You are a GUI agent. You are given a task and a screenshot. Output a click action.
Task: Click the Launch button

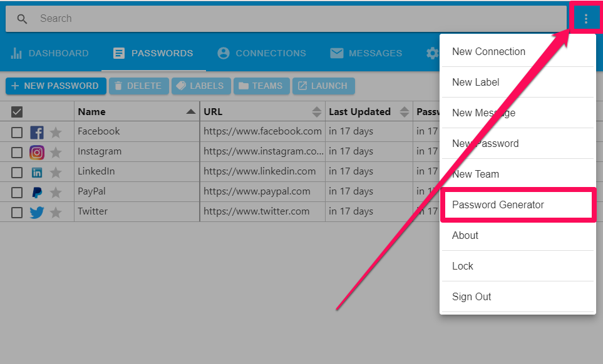(322, 86)
